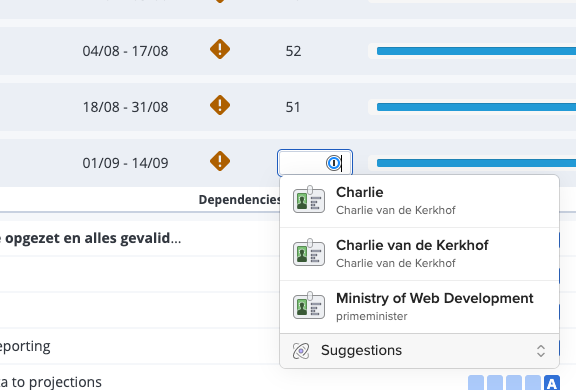Select the 'Charlie' autofill suggestion
This screenshot has height=390, width=576.
click(420, 201)
